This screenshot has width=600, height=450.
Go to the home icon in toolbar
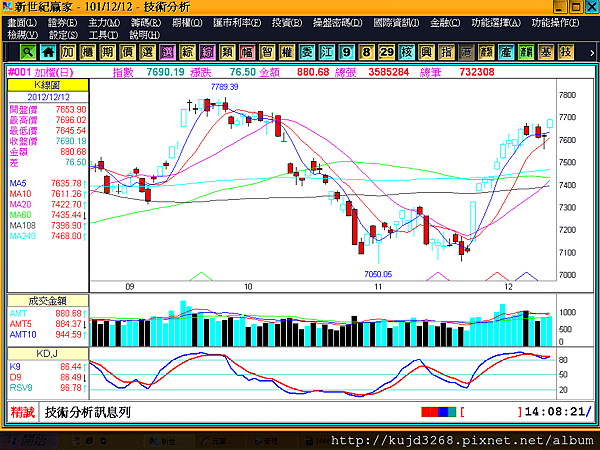coord(48,52)
